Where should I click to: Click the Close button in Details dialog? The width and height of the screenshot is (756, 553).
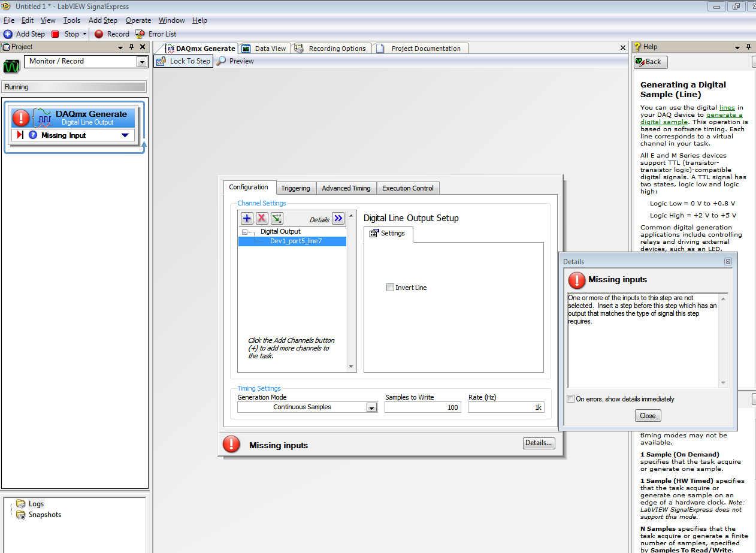[x=648, y=416]
